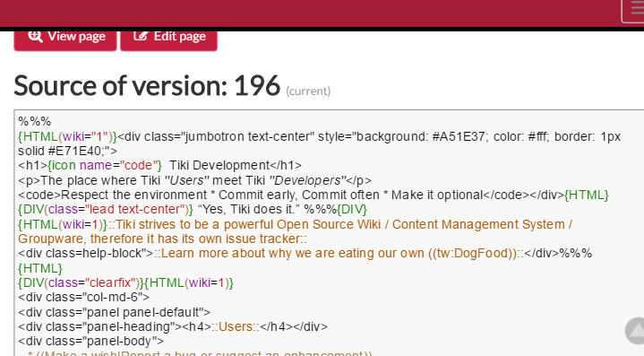Click the scroll-to-top arrow icon
Screen dimensions: 644x356
636,331
